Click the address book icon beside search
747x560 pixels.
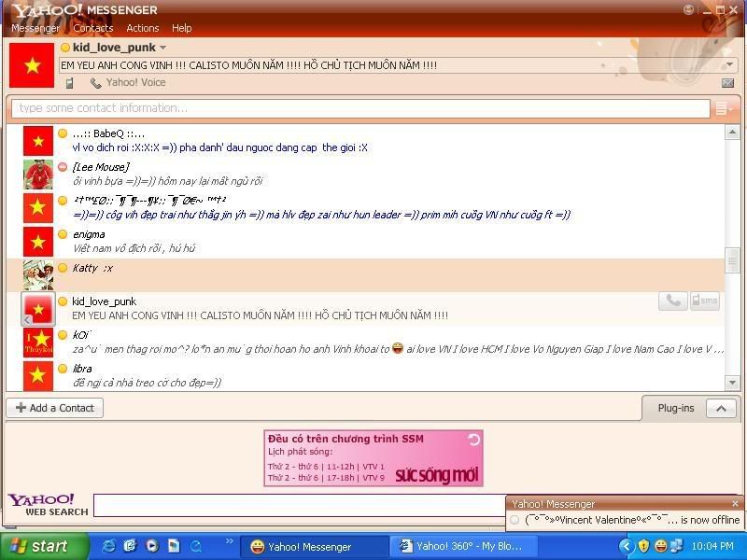coord(723,109)
